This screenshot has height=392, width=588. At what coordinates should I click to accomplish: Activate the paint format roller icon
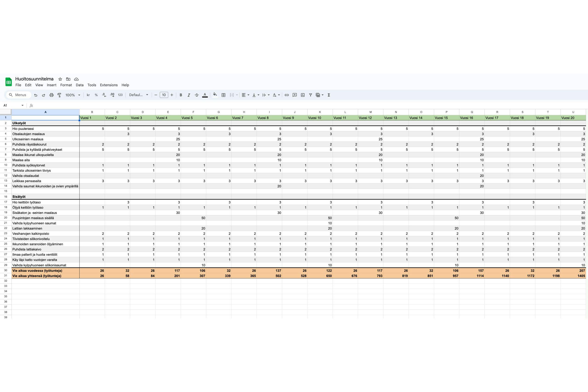coord(59,95)
